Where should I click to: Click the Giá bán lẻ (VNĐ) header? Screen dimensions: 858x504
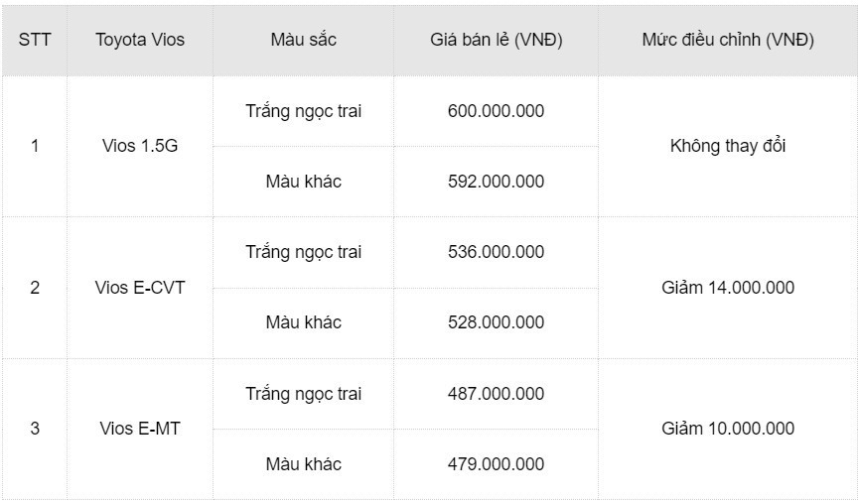(x=496, y=40)
